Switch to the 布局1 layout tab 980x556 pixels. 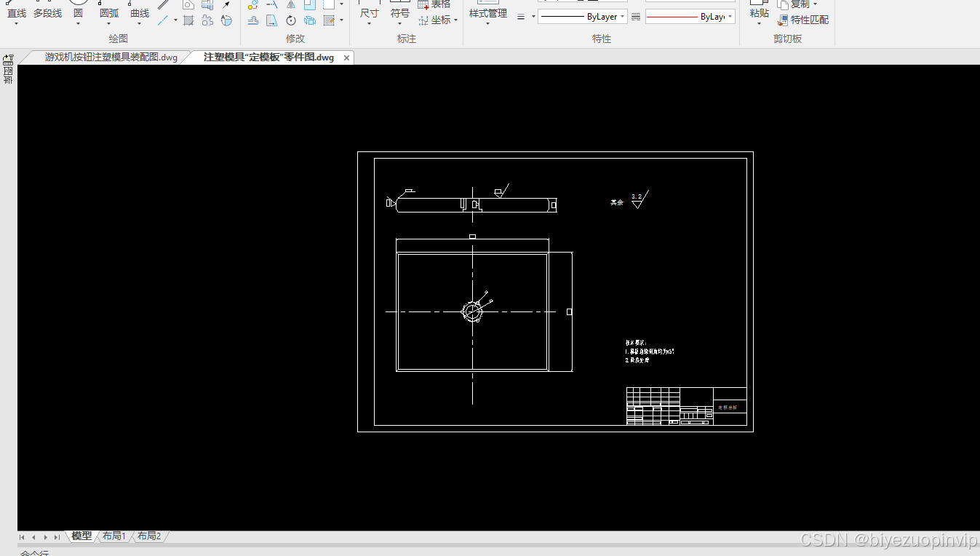click(113, 536)
